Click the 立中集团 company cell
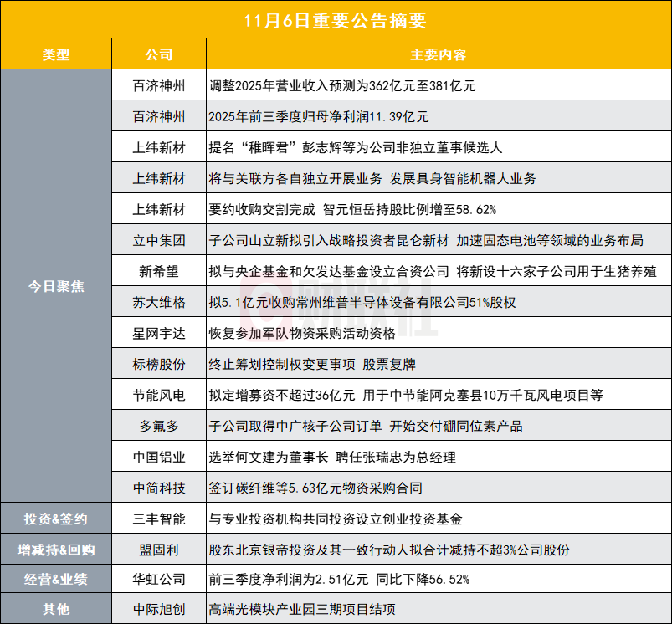Screen dimensions: 672x624 pyautogui.click(x=159, y=240)
